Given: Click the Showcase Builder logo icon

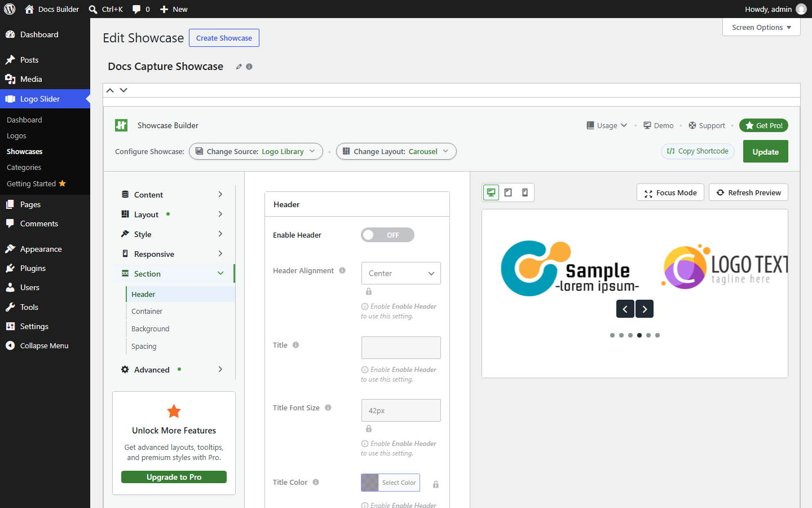Looking at the screenshot, I should (x=121, y=125).
